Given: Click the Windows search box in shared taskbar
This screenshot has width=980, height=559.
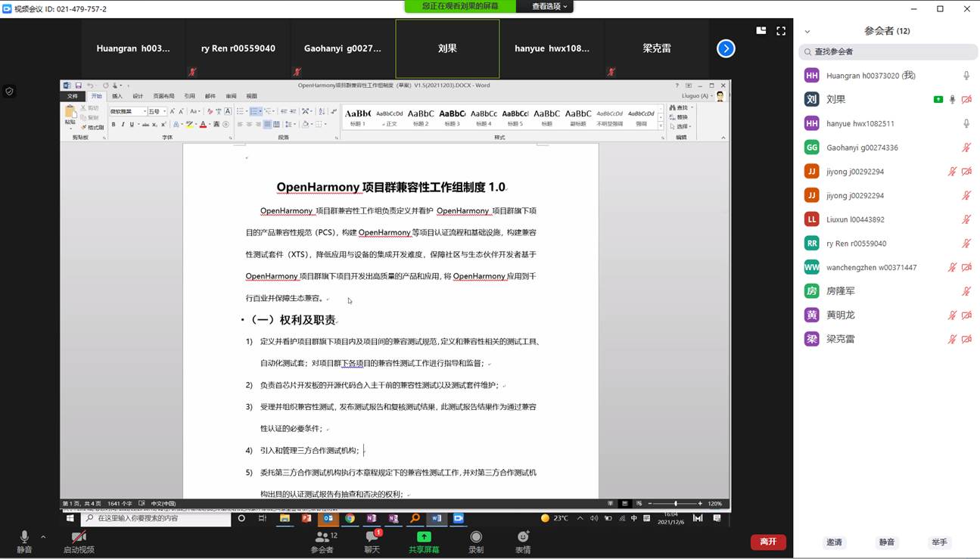Looking at the screenshot, I should click(x=155, y=518).
